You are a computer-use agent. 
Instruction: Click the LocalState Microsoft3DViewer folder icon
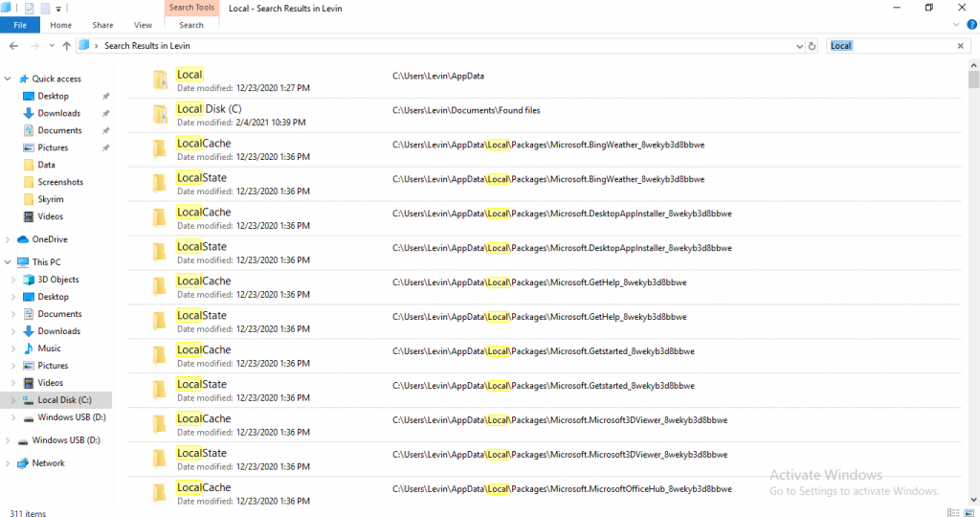160,459
